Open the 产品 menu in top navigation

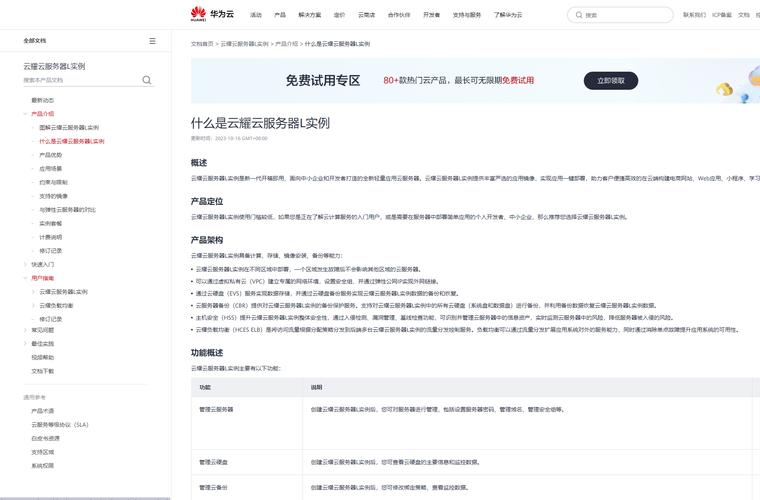tap(280, 15)
